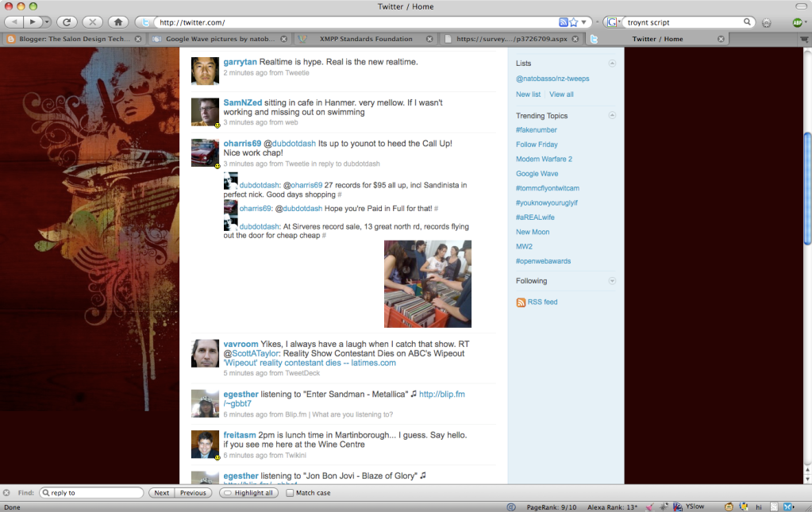Open the @natobasso/nz-tweeps list
Image resolution: width=812 pixels, height=512 pixels.
pos(552,79)
